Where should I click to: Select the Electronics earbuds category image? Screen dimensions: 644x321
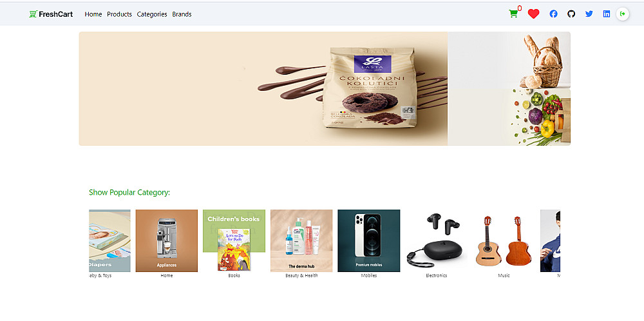[x=436, y=241]
